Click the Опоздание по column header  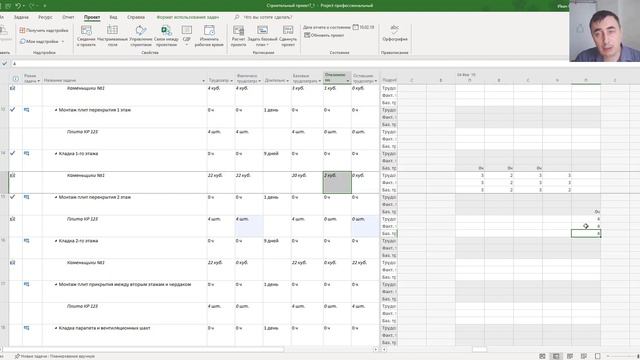point(337,78)
